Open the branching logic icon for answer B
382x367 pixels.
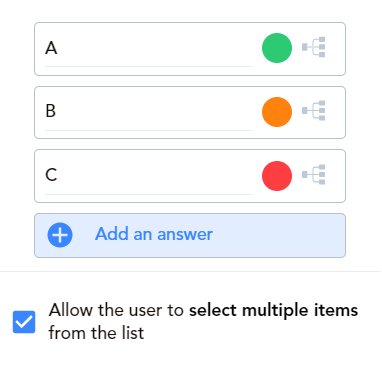[x=314, y=110]
